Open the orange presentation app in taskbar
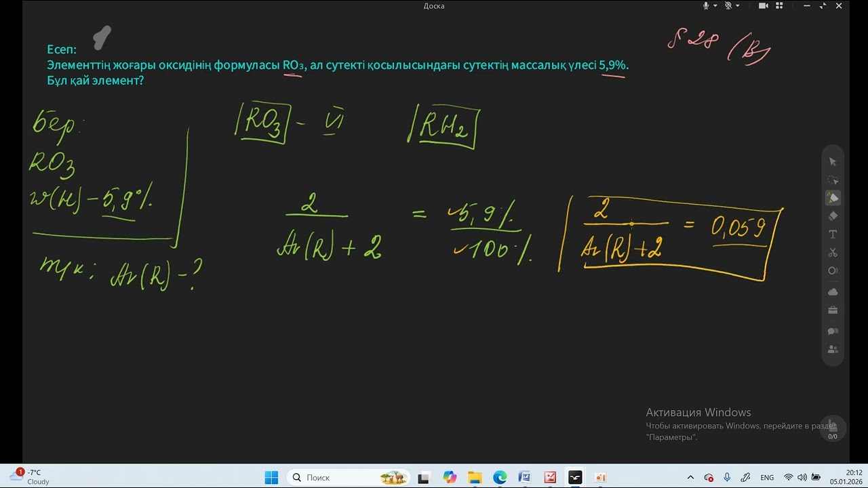 600,477
